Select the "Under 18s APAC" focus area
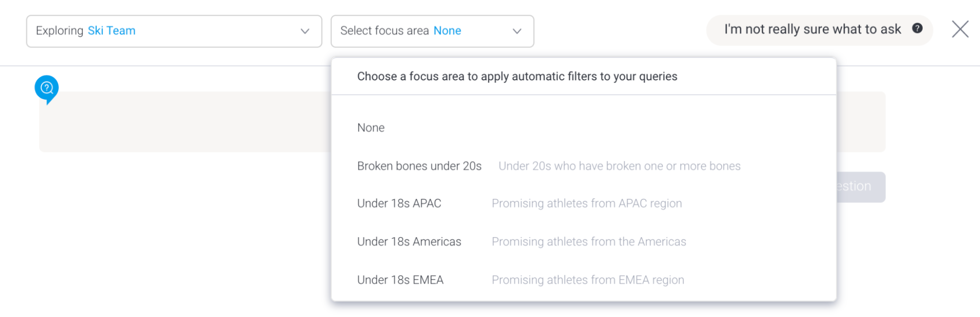980x317 pixels. coord(399,203)
